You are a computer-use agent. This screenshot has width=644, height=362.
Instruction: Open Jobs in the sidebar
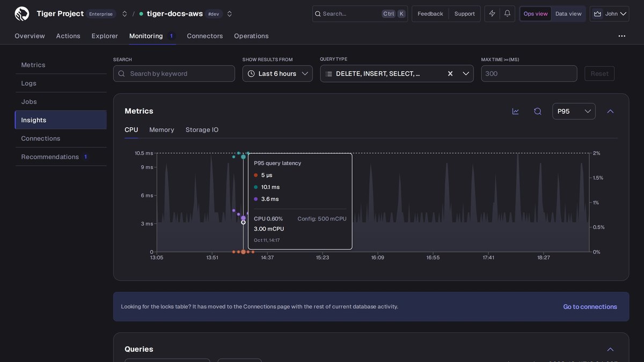pos(61,101)
